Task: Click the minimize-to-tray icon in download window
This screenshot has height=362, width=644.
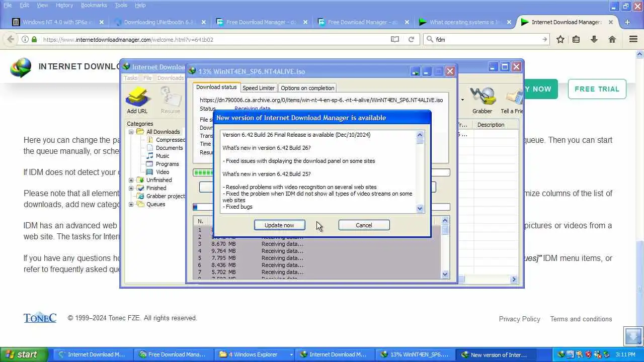Action: coord(415,71)
